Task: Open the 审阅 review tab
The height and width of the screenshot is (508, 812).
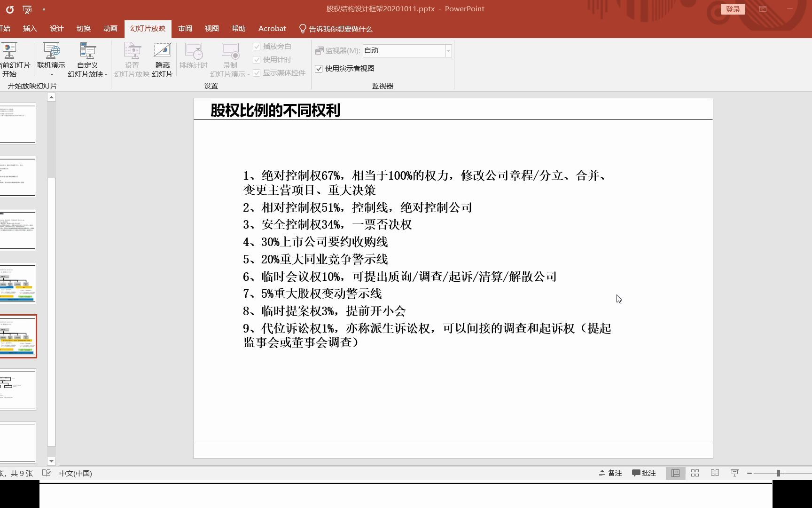Action: pyautogui.click(x=185, y=29)
